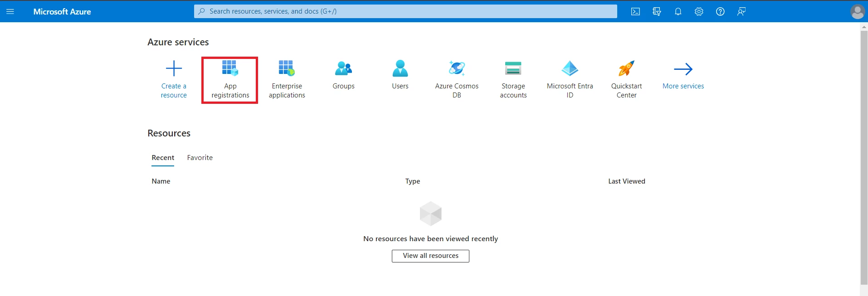The width and height of the screenshot is (868, 296).
Task: Open the Quickstart Center rocket icon
Action: 626,68
